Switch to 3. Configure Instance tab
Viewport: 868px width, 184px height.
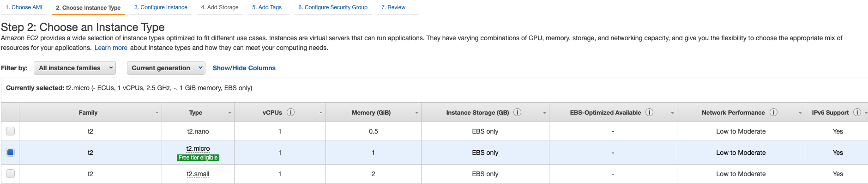[161, 7]
